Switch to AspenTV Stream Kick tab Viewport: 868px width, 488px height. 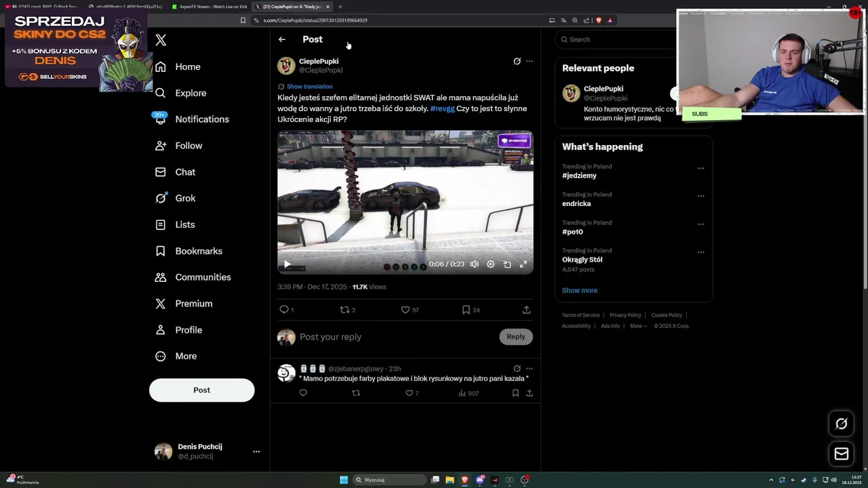tap(209, 7)
